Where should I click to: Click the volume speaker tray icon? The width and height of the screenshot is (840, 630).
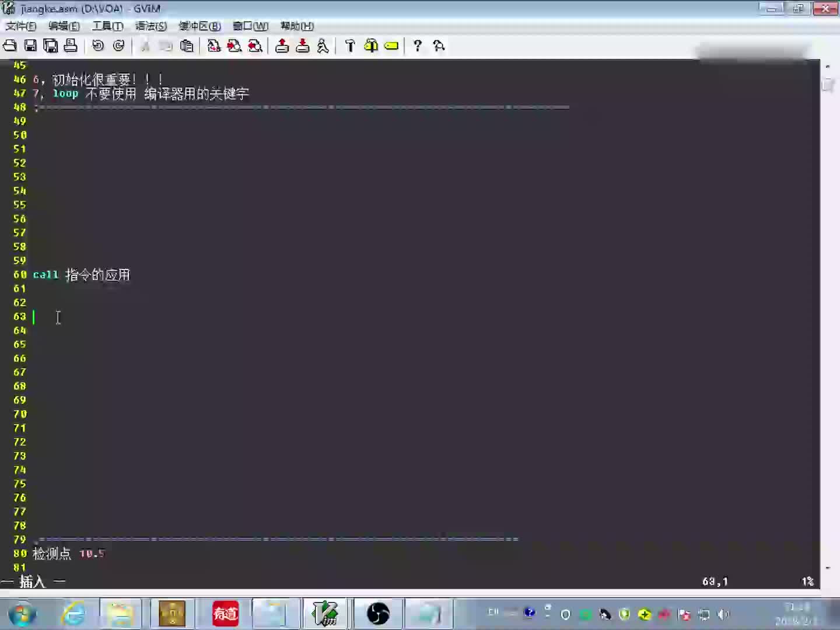[x=723, y=614]
